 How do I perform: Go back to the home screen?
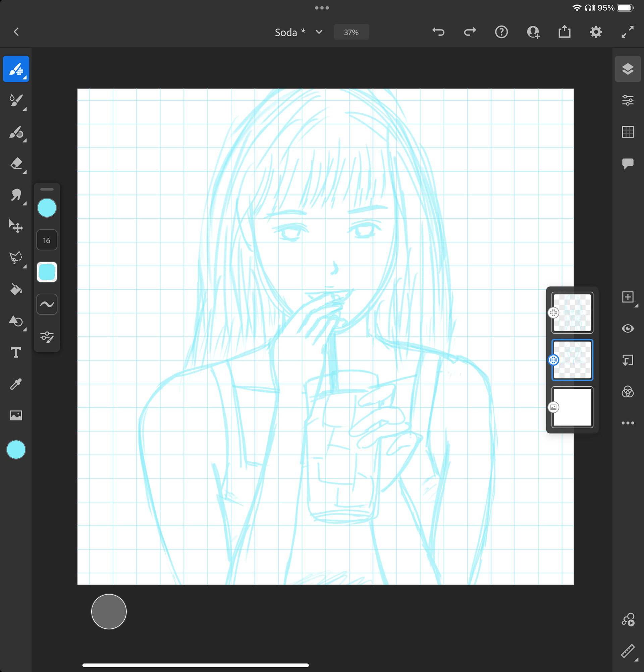pyautogui.click(x=16, y=32)
